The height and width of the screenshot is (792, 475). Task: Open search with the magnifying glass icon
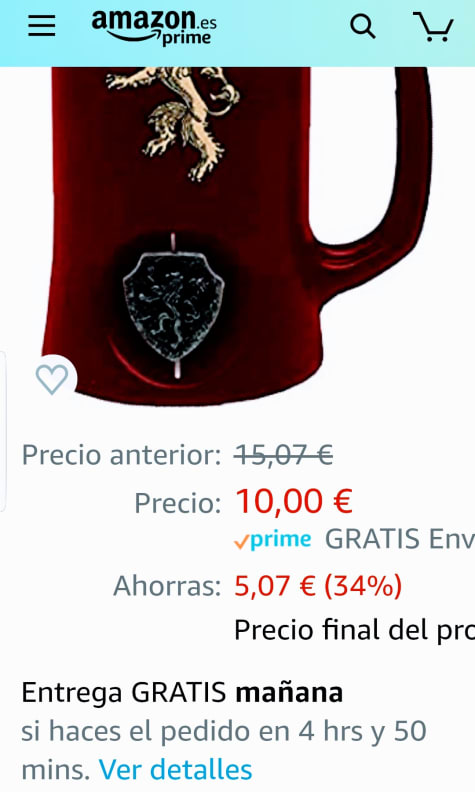pyautogui.click(x=363, y=26)
